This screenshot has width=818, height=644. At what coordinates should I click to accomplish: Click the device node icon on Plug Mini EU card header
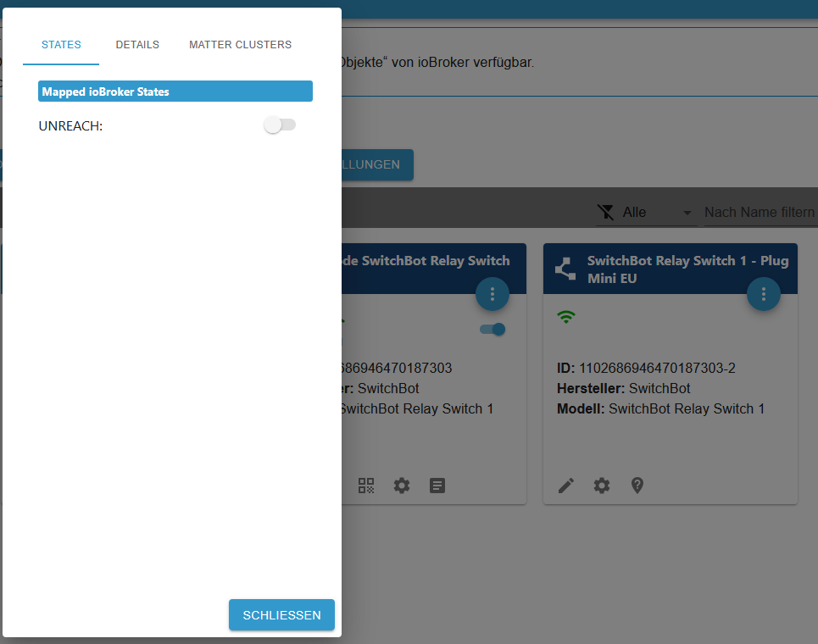click(x=565, y=269)
